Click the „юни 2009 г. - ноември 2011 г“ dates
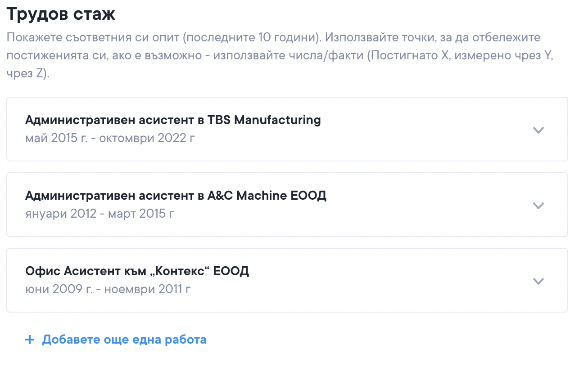Screen dimensions: 588x376 tap(108, 289)
